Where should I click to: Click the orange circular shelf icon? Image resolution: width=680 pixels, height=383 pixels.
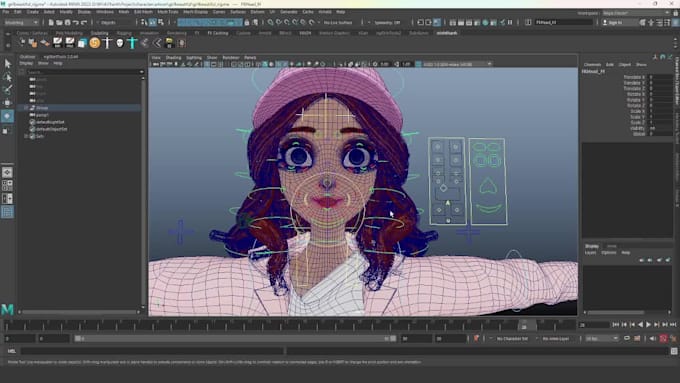pos(95,43)
